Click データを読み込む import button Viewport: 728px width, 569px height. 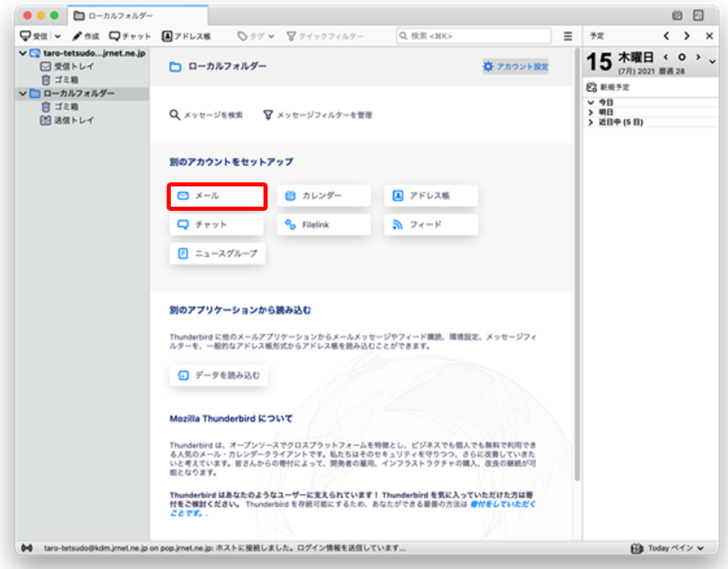tap(219, 375)
